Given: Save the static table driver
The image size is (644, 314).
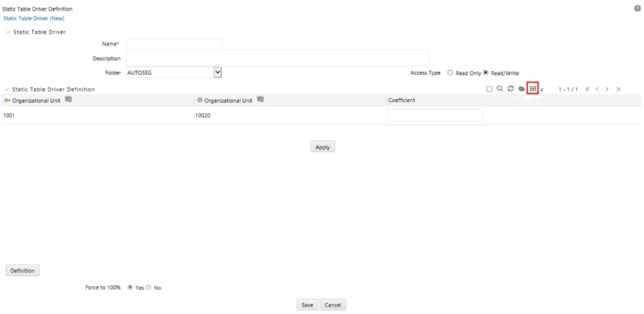Looking at the screenshot, I should click(307, 304).
